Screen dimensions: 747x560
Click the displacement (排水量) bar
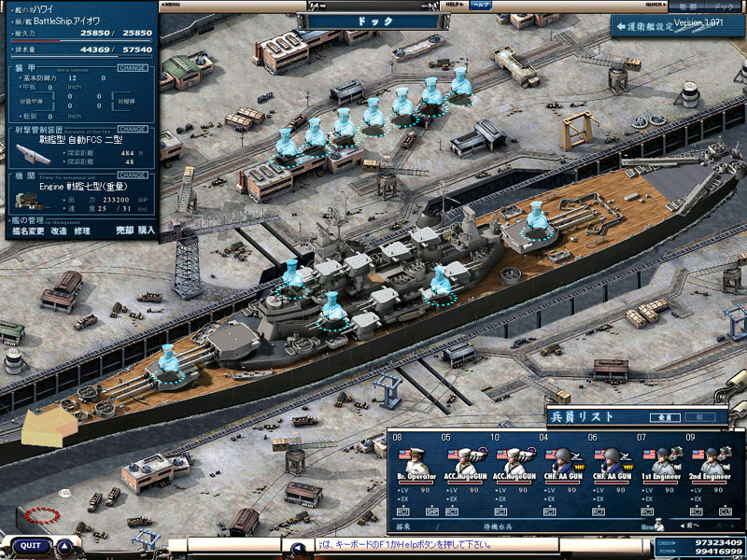point(81,57)
